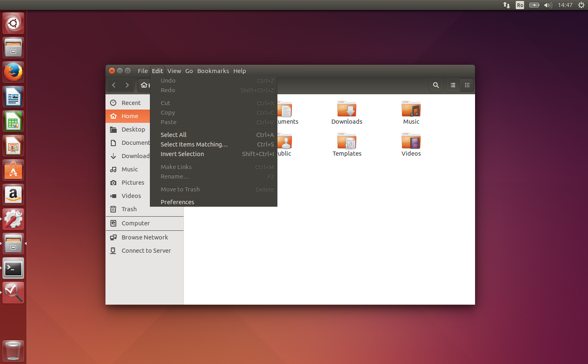Click the battery indicator in the top panel

pyautogui.click(x=534, y=5)
